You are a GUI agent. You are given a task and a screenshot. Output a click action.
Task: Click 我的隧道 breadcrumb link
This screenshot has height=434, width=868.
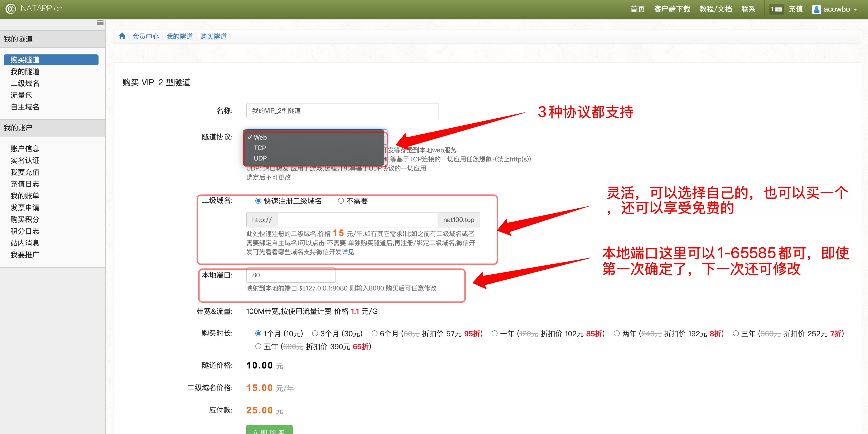[179, 36]
